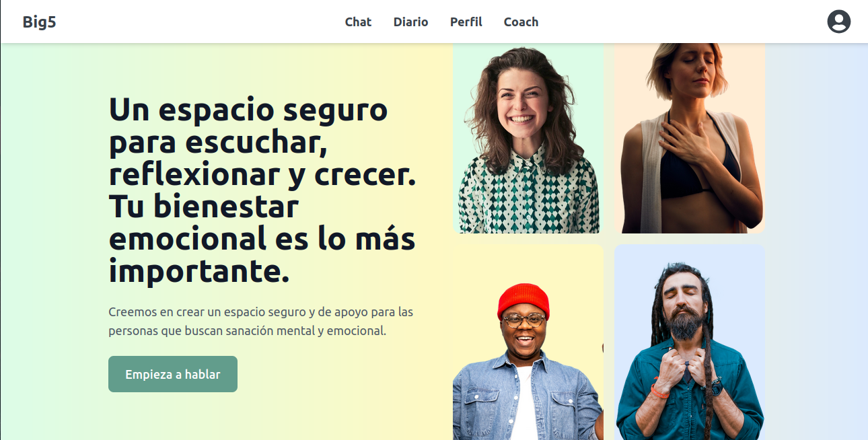Select the bearded man with dreadlocks photo
The height and width of the screenshot is (440, 868).
coord(690,342)
